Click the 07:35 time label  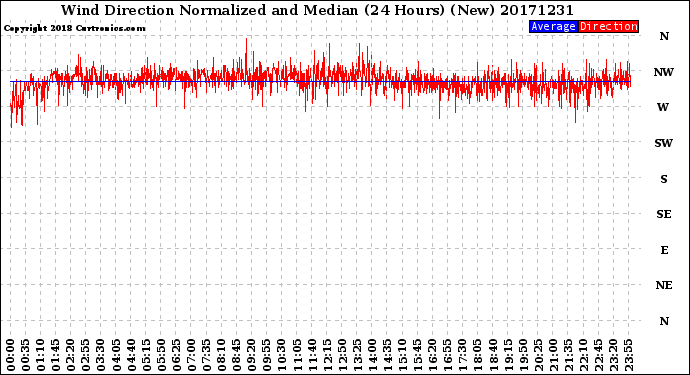[x=206, y=355]
